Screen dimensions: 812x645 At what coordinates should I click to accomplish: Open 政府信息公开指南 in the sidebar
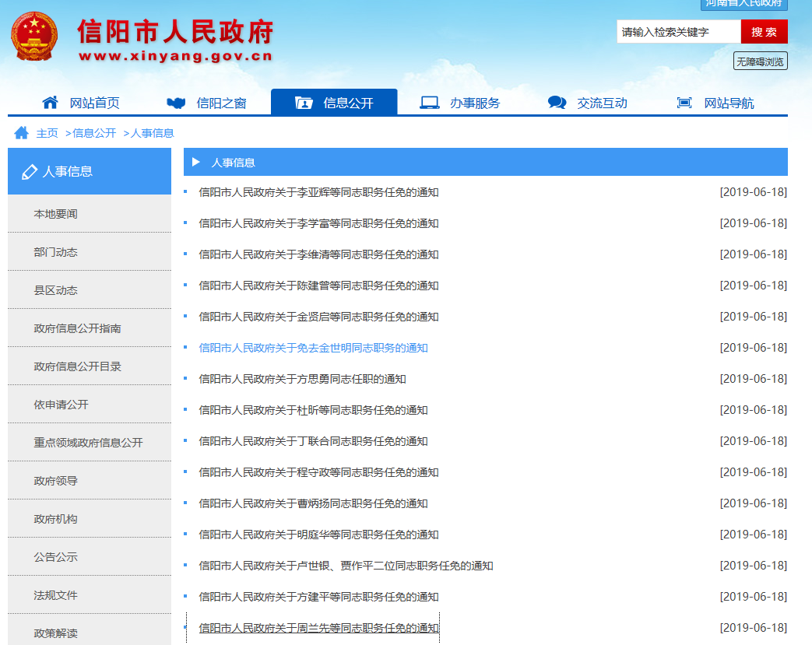[x=77, y=328]
